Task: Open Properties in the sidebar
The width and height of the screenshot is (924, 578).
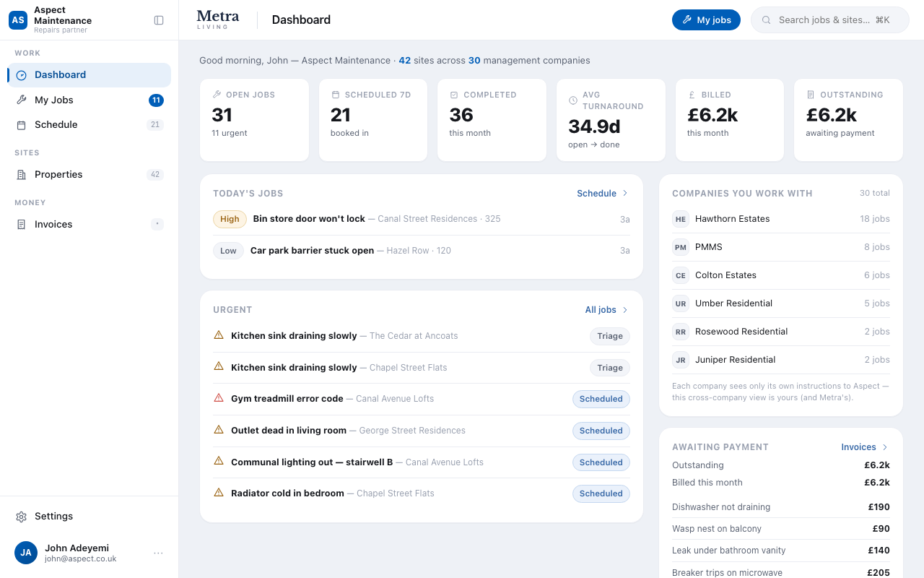Action: (90, 175)
